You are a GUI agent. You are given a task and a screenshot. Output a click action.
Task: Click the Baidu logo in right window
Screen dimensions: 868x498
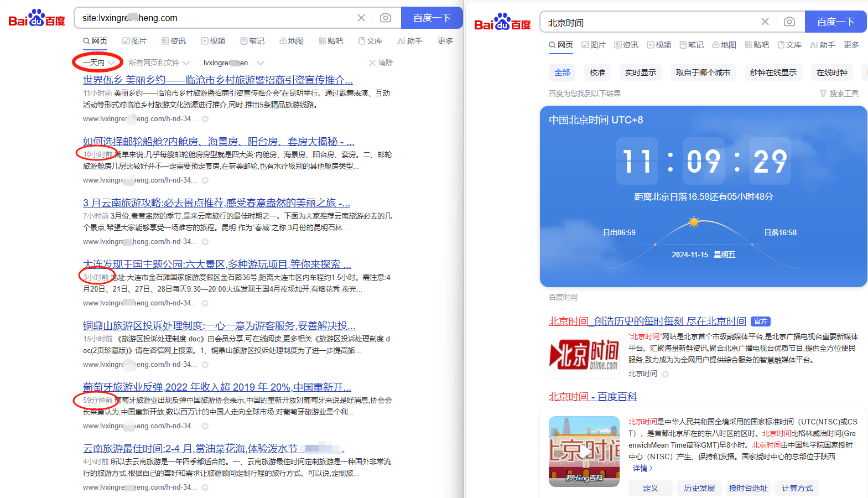tap(502, 22)
